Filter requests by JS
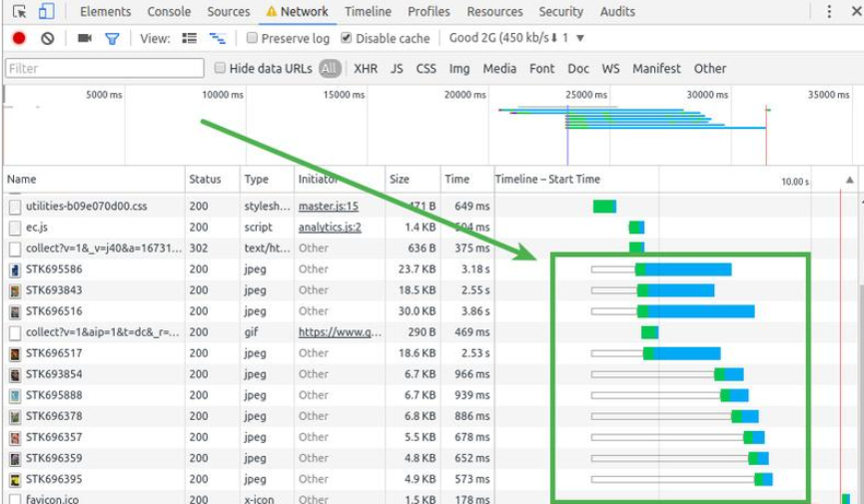 [397, 69]
